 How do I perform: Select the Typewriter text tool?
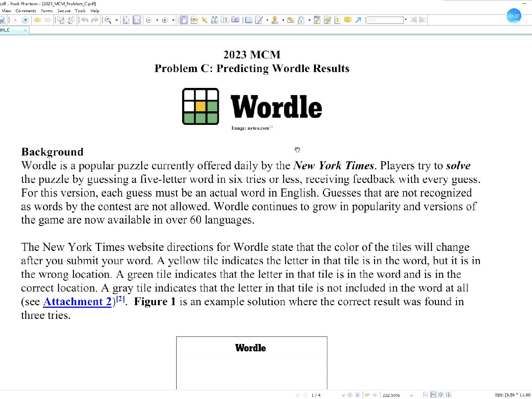tap(338, 20)
